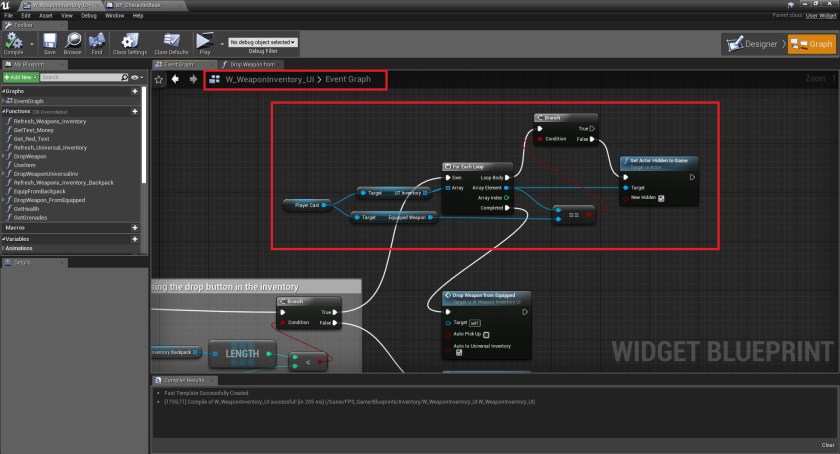The image size is (840, 454).
Task: Enable the Auto Pick Up checkbox
Action: (x=486, y=334)
